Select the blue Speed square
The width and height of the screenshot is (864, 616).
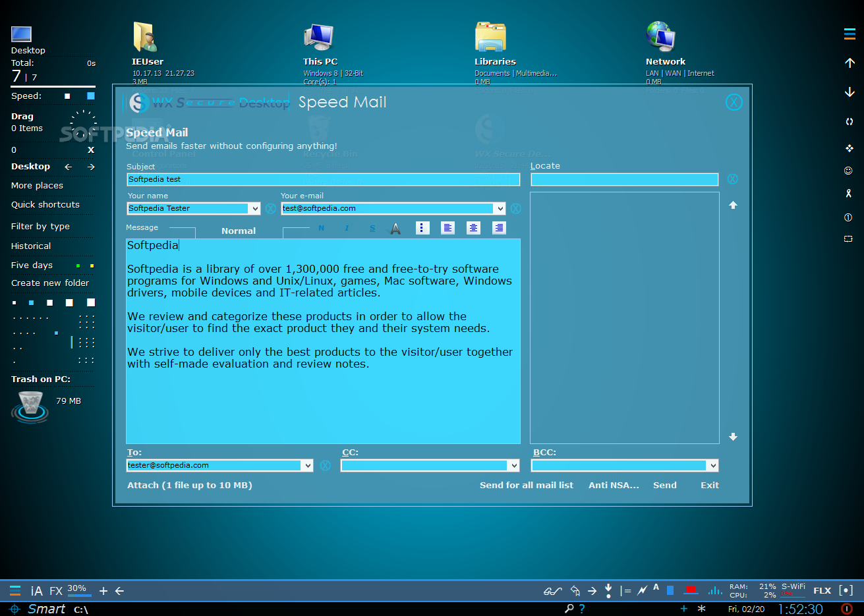[x=91, y=96]
